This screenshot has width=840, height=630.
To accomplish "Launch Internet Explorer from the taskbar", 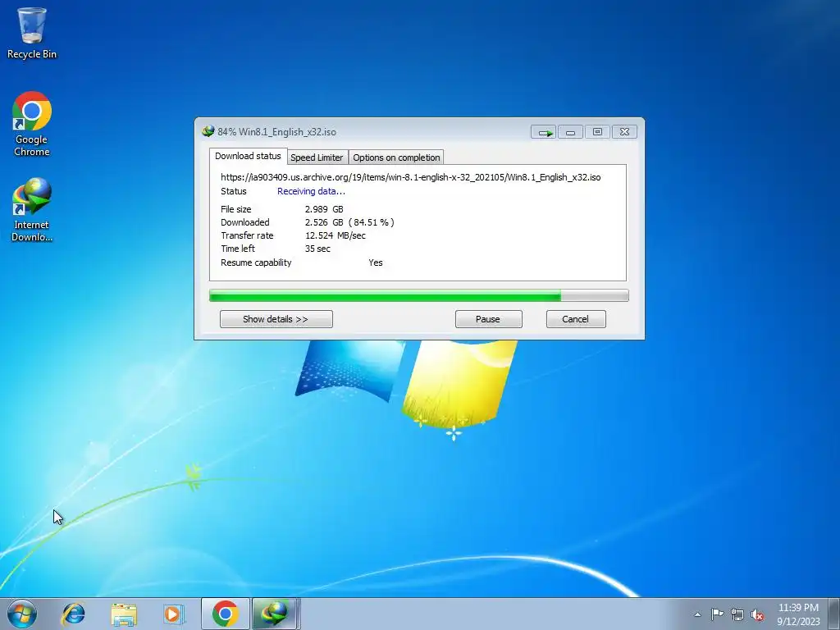I will click(73, 614).
